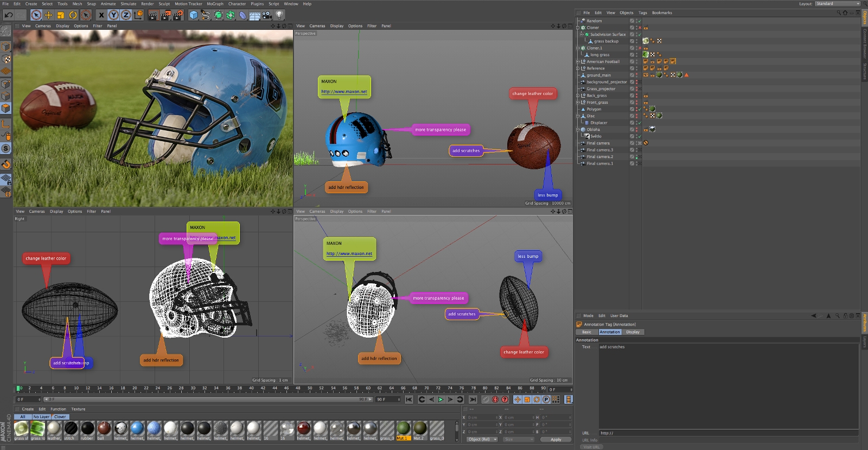Switch to the Basic tab in Attributes

pos(587,332)
